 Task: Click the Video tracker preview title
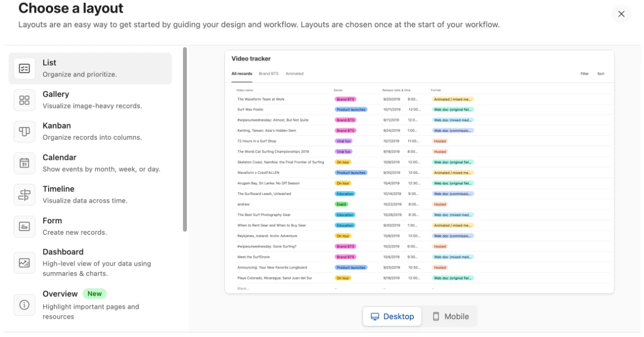251,59
